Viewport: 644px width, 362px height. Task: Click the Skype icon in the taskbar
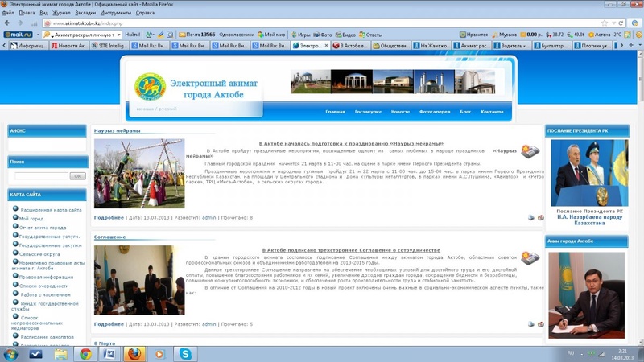coord(186,354)
